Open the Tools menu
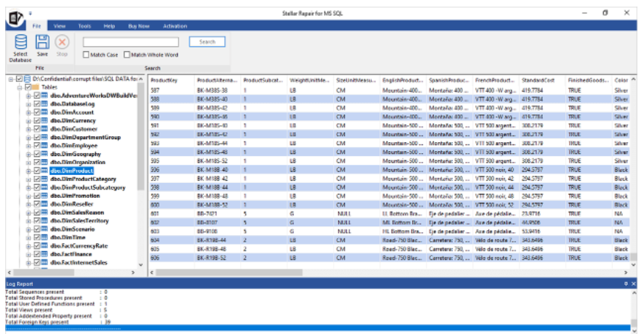Image resolution: width=644 pixels, height=334 pixels. click(85, 26)
